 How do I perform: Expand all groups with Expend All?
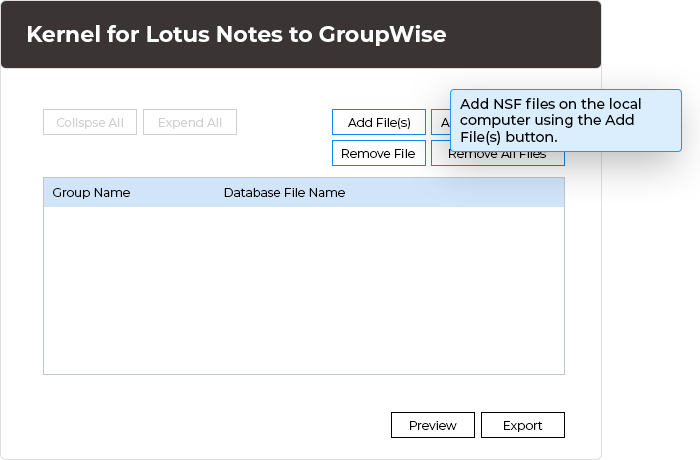click(x=190, y=122)
